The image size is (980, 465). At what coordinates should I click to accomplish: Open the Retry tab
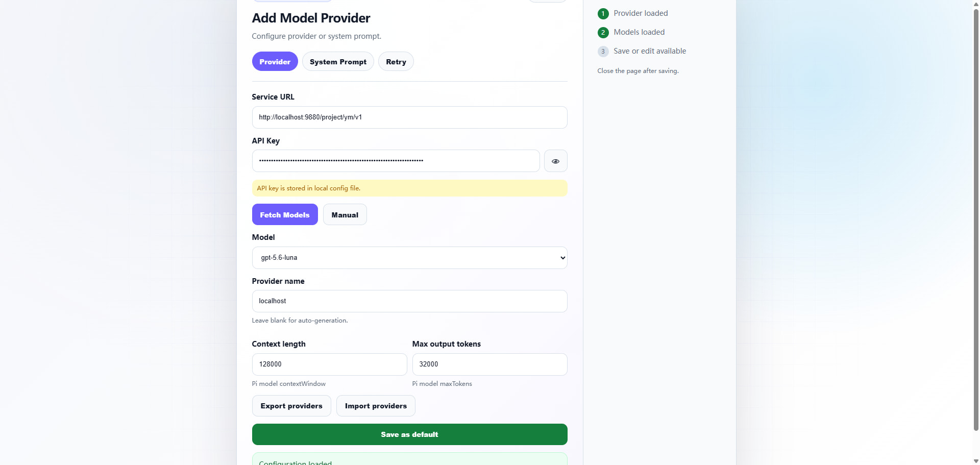click(396, 61)
